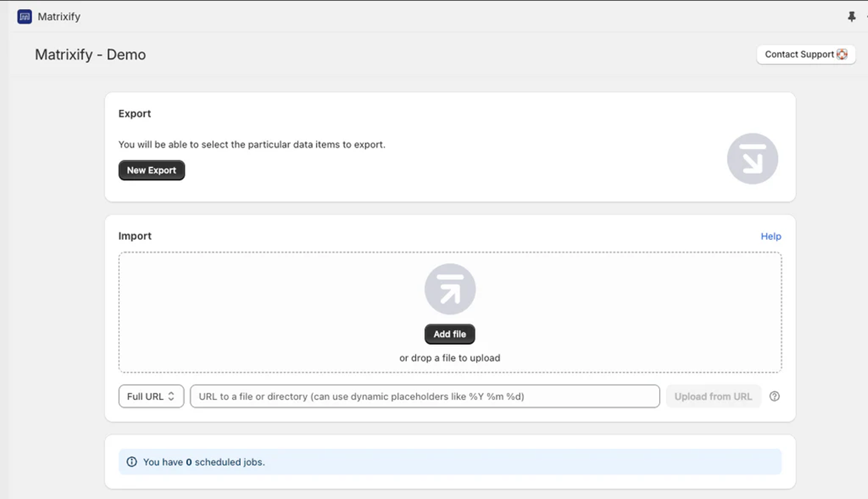
Task: Click the Matrixify - Demo page heading
Action: [90, 55]
